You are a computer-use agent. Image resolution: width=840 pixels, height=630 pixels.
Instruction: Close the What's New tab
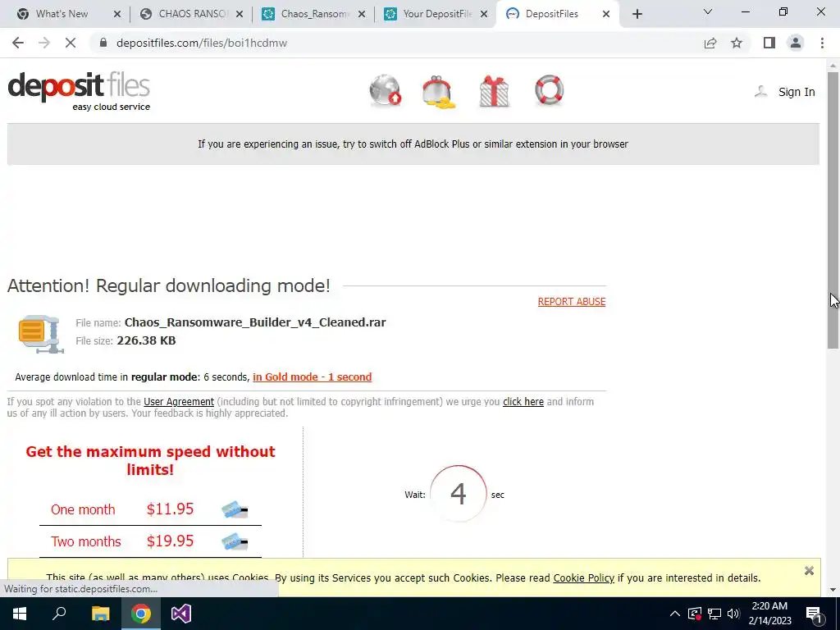[117, 15]
